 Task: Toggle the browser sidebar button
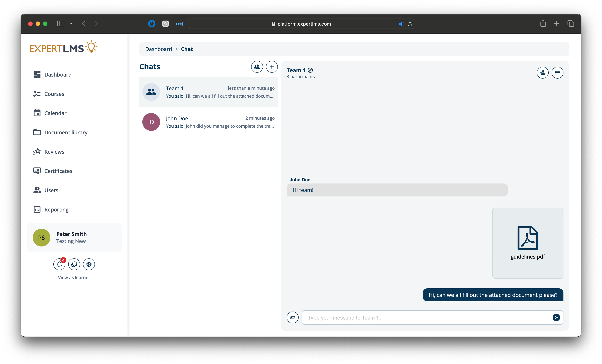click(x=60, y=24)
